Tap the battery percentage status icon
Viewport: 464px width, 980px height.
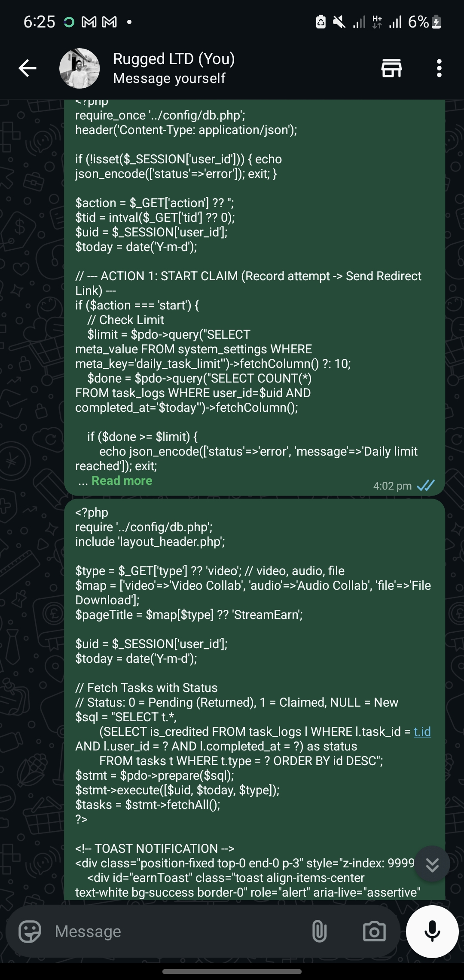tap(424, 21)
